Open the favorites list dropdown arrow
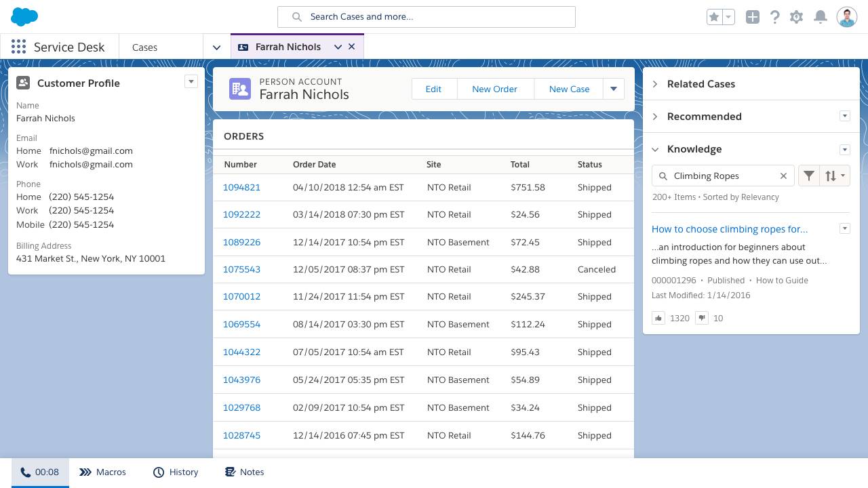Image resolution: width=868 pixels, height=488 pixels. [728, 17]
